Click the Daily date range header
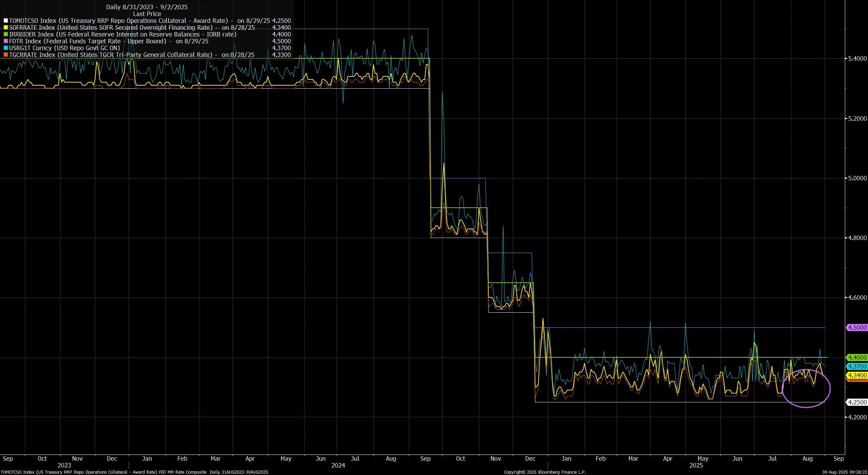The width and height of the screenshot is (868, 475). (147, 7)
